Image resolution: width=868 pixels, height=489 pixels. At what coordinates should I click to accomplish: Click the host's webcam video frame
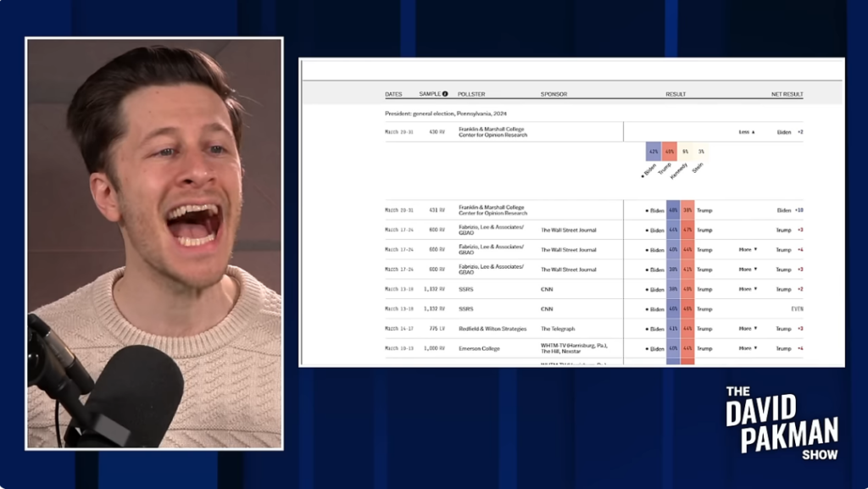click(154, 243)
